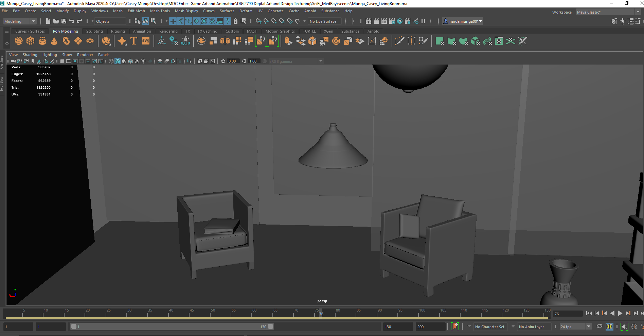This screenshot has width=644, height=336.
Task: Click the Hypershade sphere icon
Action: point(400,21)
